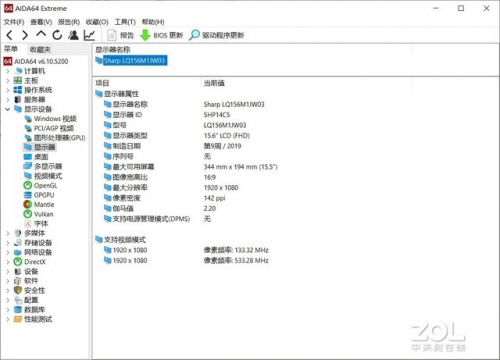The width and height of the screenshot is (500, 360).
Task: Select the 制造日期 row
Action: (x=172, y=146)
